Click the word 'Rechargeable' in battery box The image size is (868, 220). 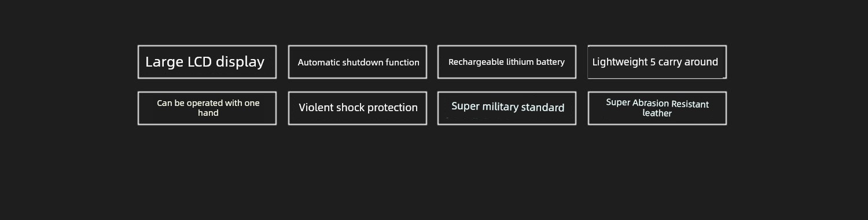[x=476, y=62]
